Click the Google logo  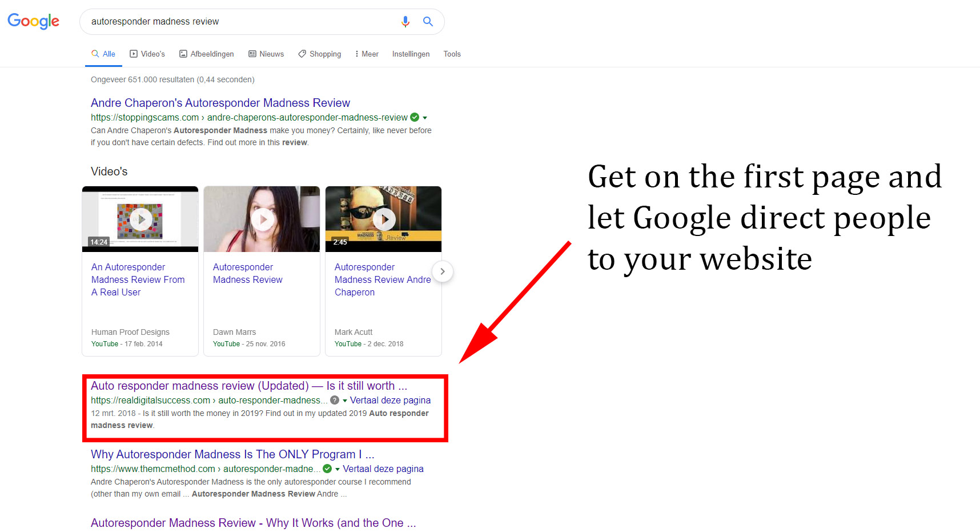33,21
